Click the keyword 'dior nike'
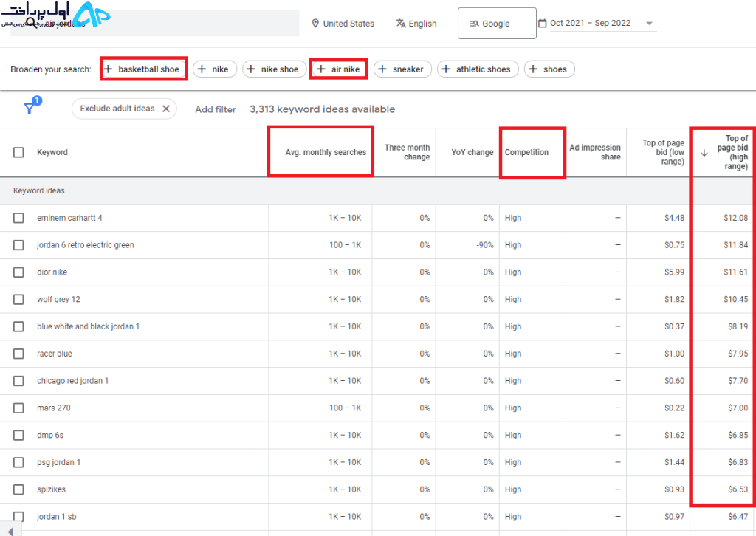756x536 pixels. pyautogui.click(x=52, y=272)
